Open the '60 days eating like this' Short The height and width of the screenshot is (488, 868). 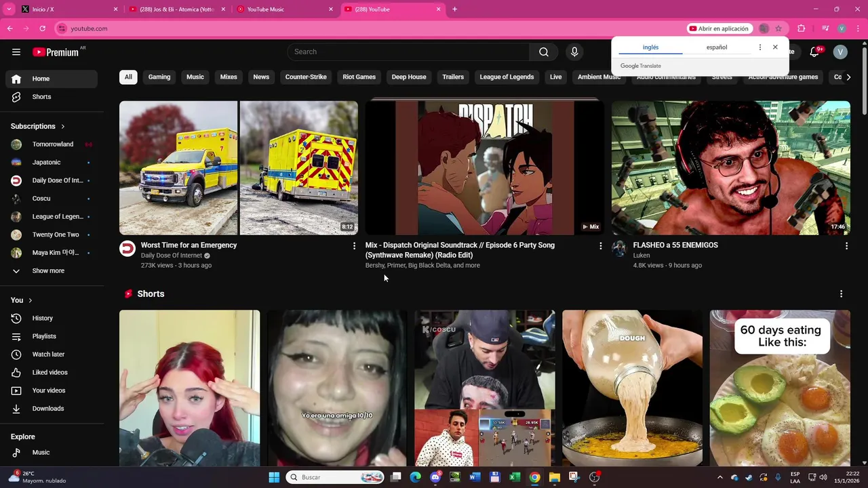coord(780,388)
